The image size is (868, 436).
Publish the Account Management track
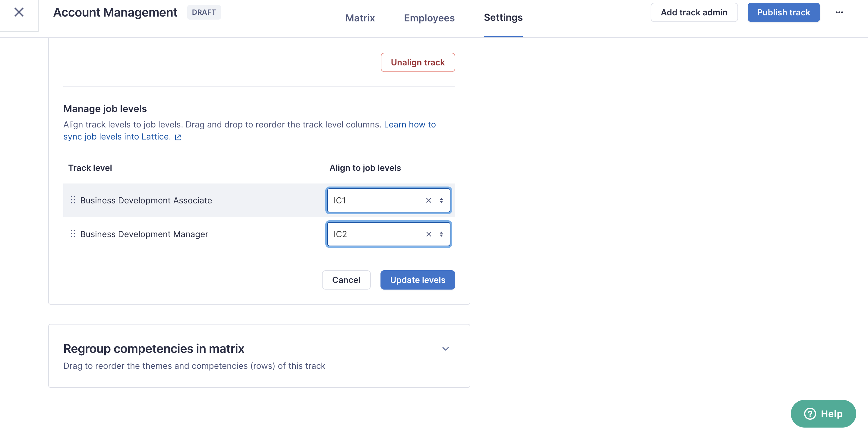click(x=783, y=12)
